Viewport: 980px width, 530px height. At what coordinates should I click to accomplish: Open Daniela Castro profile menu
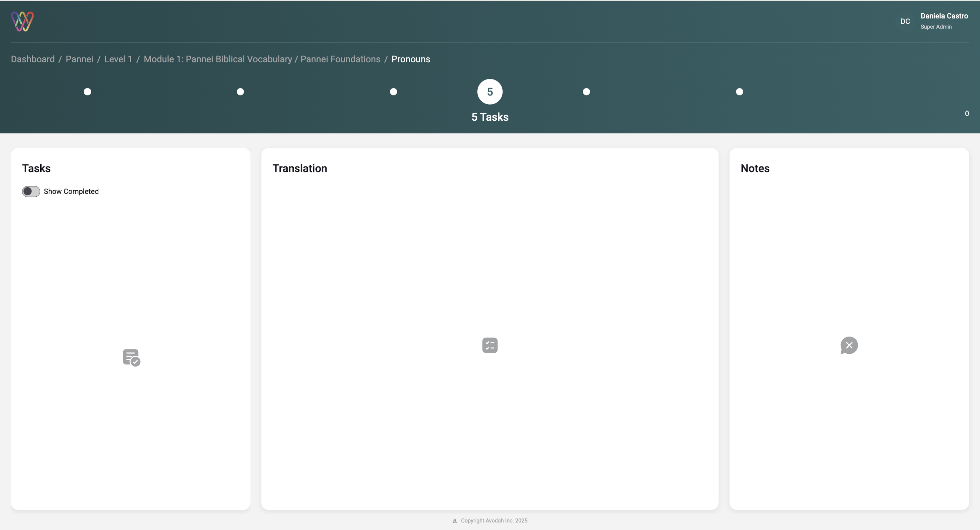point(944,16)
